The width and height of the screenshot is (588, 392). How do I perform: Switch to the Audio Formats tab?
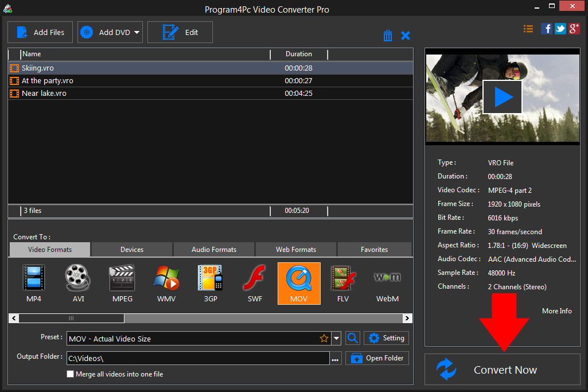214,250
